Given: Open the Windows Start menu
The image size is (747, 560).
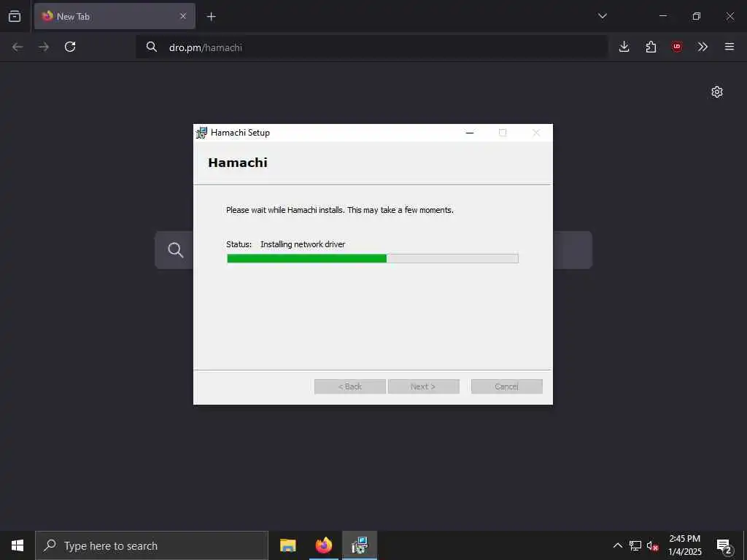Looking at the screenshot, I should pyautogui.click(x=18, y=545).
